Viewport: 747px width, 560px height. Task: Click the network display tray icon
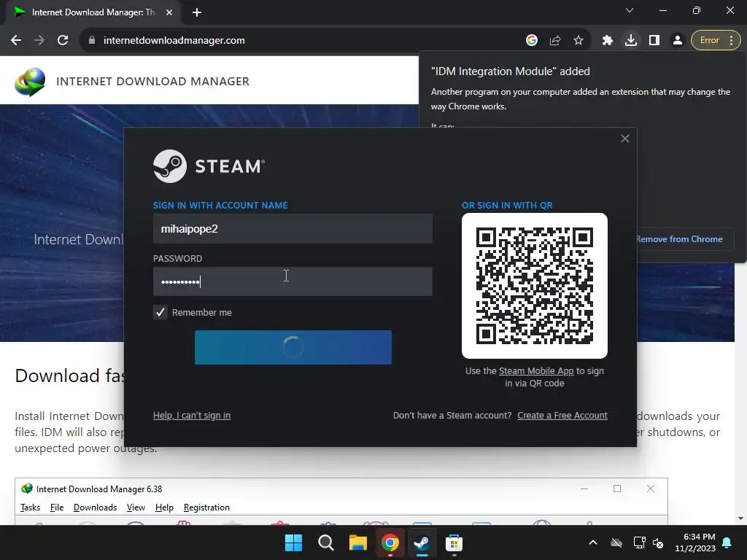(x=639, y=542)
